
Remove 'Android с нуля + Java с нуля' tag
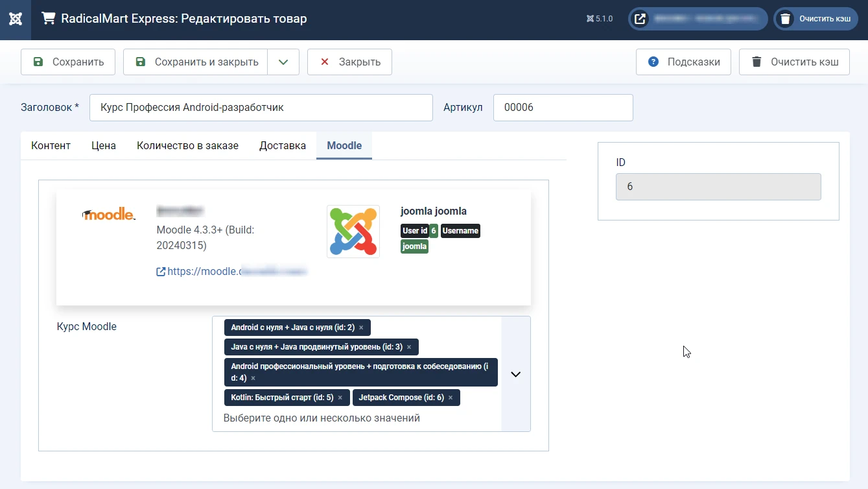[x=361, y=328]
